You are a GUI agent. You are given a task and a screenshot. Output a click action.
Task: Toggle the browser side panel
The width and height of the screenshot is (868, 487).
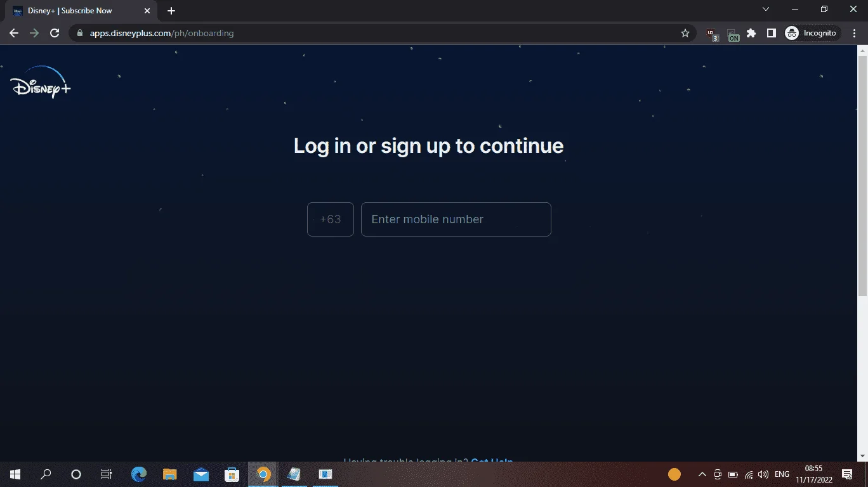point(772,33)
